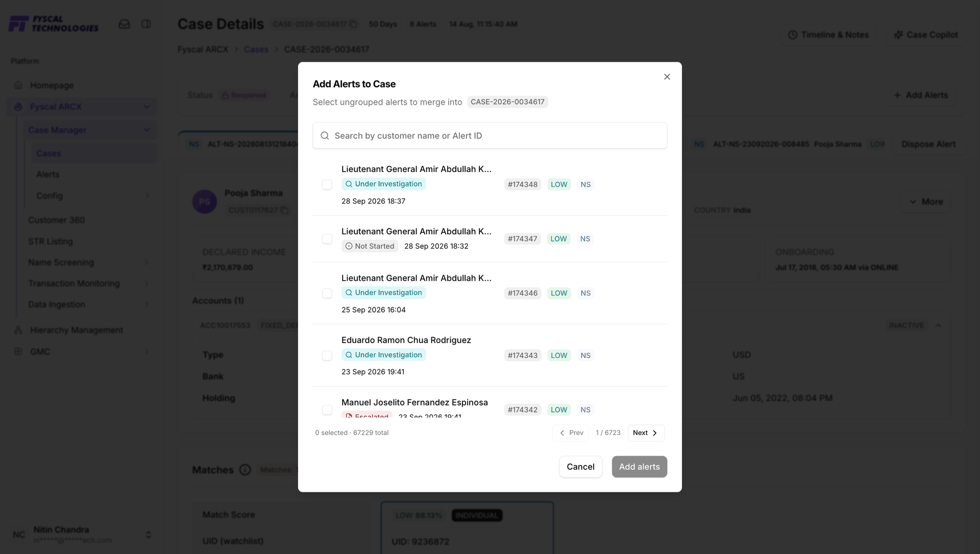The image size is (980, 554).
Task: Open Customer 360 in sidebar
Action: pos(56,220)
